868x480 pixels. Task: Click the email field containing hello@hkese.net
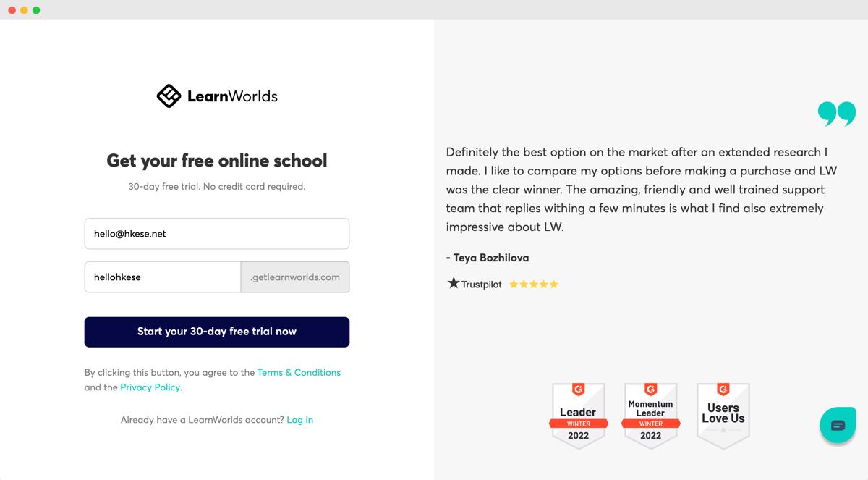(x=217, y=234)
